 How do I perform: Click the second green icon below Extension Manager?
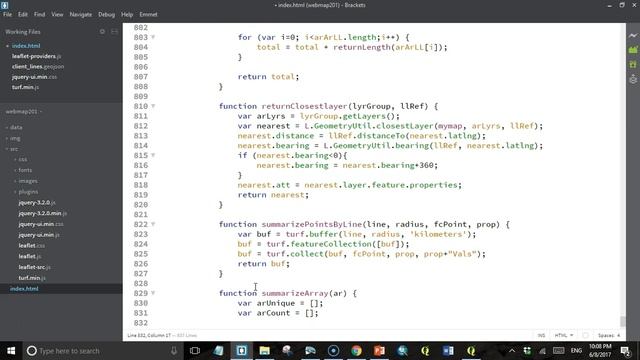coord(633,64)
